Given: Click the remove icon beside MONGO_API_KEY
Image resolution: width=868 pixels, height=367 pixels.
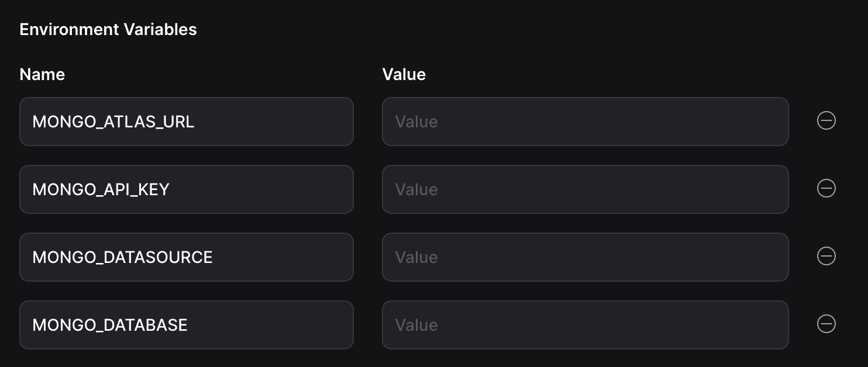Looking at the screenshot, I should click(x=826, y=188).
